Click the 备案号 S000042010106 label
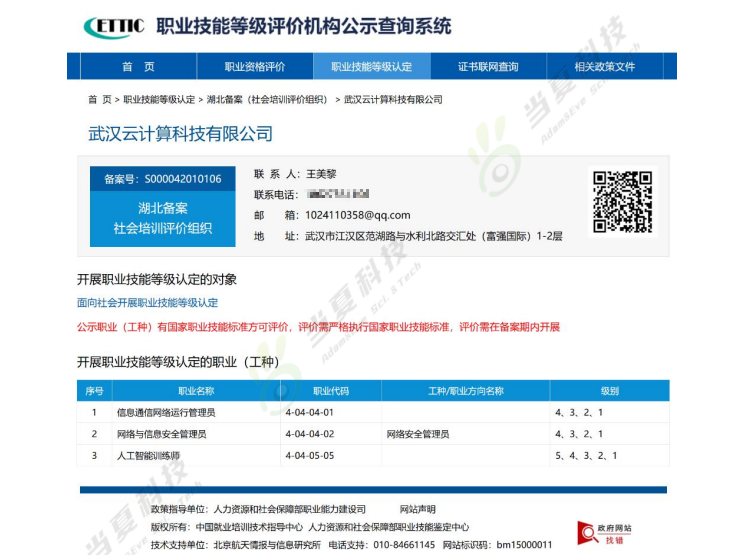This screenshot has width=750, height=555. (163, 179)
